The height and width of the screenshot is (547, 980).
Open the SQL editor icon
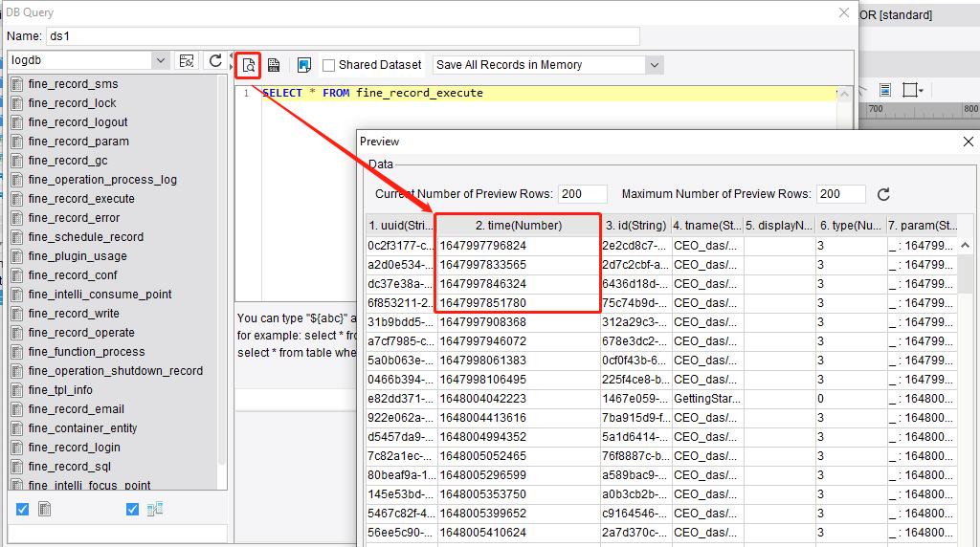(274, 65)
